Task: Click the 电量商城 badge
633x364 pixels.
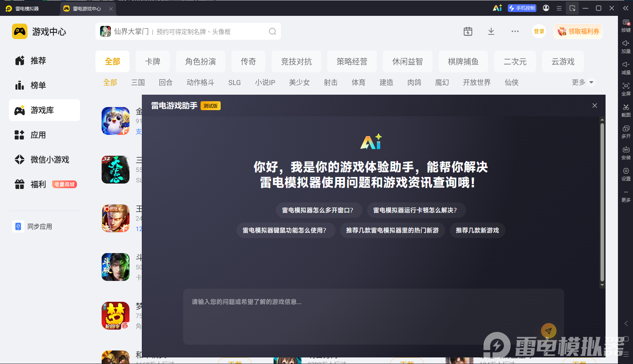Action: [65, 184]
